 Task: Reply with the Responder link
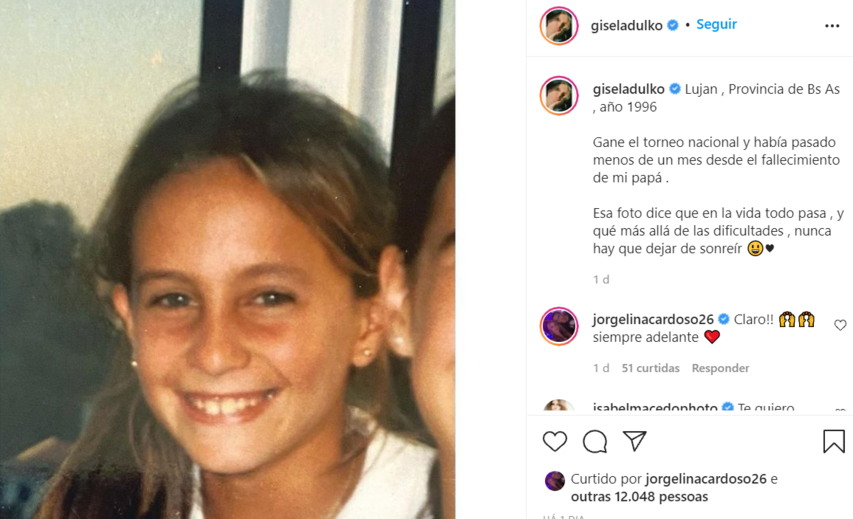pos(720,368)
